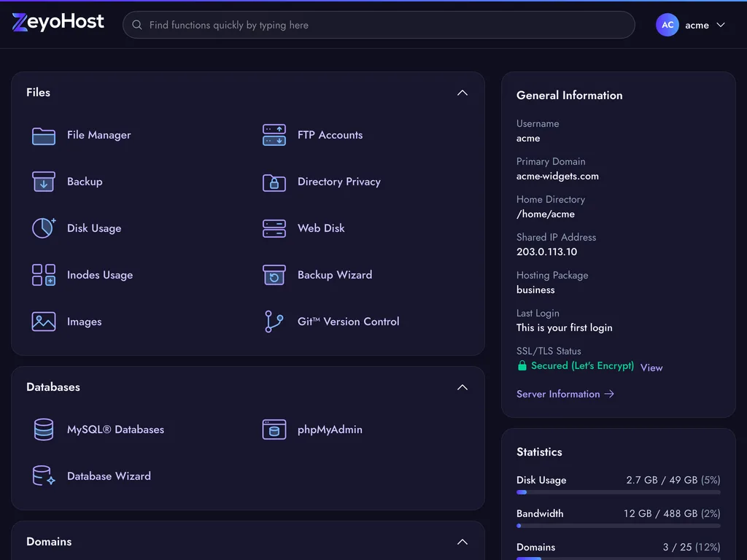
Task: Click the 'business' hosting package value
Action: tap(535, 290)
